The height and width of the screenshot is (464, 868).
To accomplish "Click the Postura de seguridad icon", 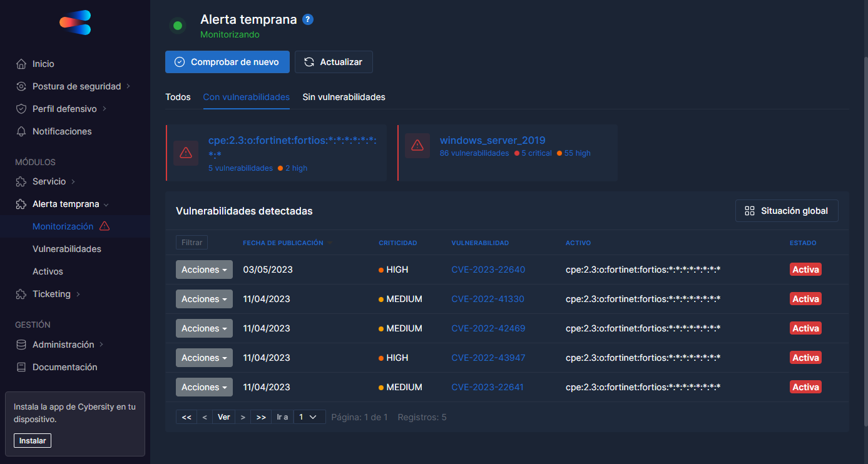I will click(x=21, y=86).
